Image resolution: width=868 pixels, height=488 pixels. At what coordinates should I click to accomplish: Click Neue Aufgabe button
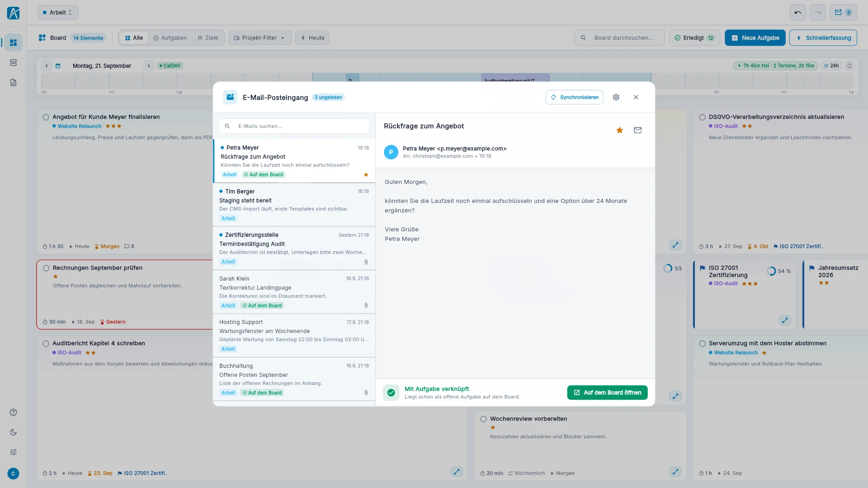tap(755, 38)
